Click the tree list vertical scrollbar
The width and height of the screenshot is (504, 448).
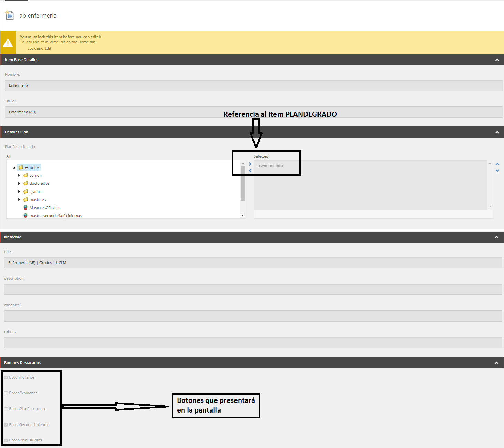(x=243, y=183)
